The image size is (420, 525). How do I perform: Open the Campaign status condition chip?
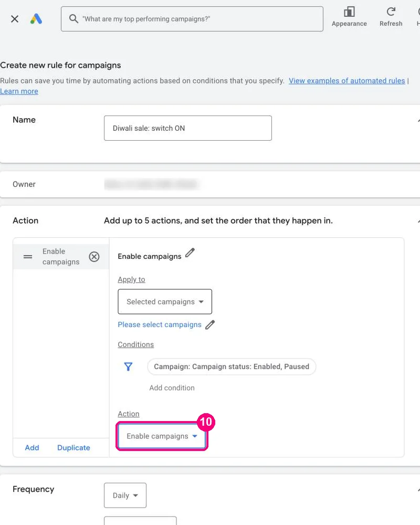(x=232, y=366)
